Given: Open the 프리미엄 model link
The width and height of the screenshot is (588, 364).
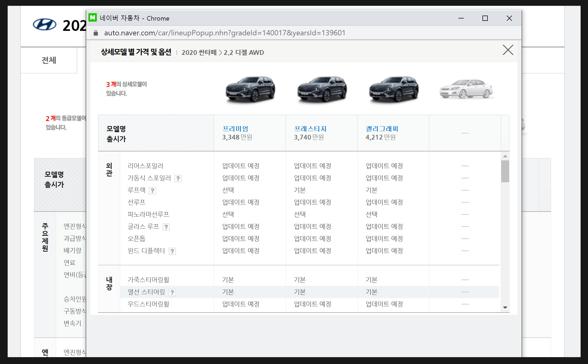Looking at the screenshot, I should 235,129.
